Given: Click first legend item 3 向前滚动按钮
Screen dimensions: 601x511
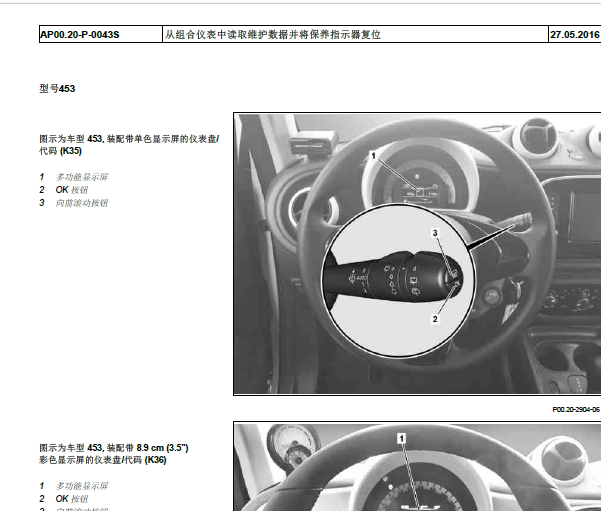Looking at the screenshot, I should [74, 203].
